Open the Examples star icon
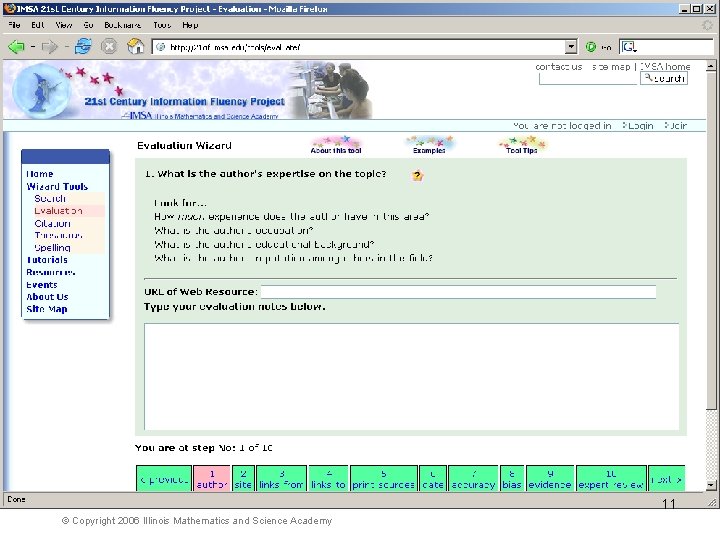Screen dimensions: 720x540 click(x=429, y=145)
